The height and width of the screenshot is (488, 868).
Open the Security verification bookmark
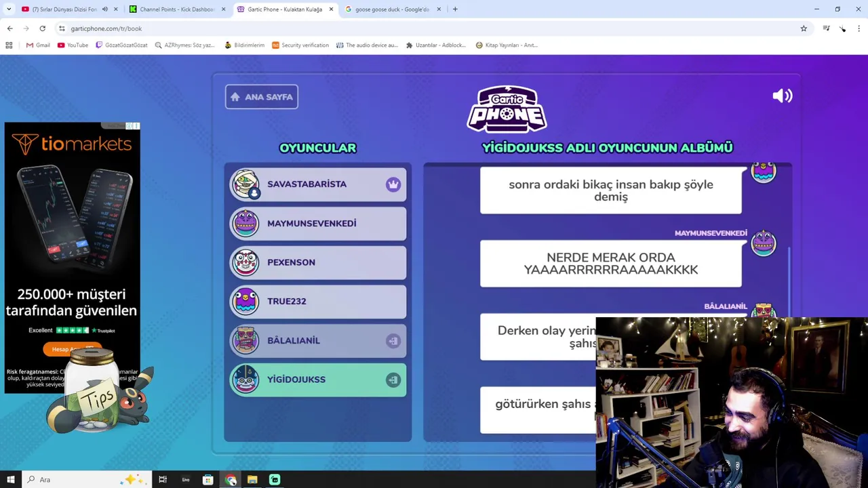click(300, 45)
